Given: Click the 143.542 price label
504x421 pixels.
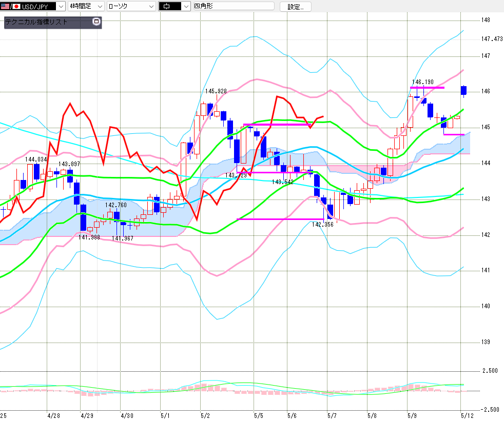Looking at the screenshot, I should (282, 182).
